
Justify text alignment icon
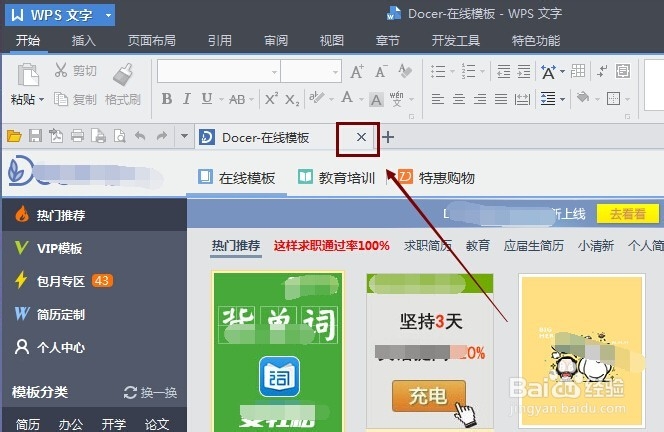[501, 99]
